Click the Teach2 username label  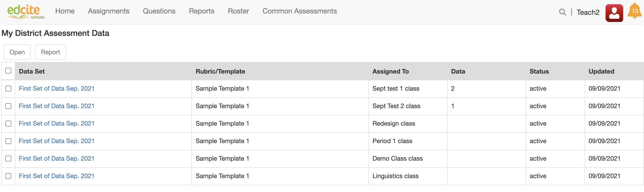tap(588, 12)
